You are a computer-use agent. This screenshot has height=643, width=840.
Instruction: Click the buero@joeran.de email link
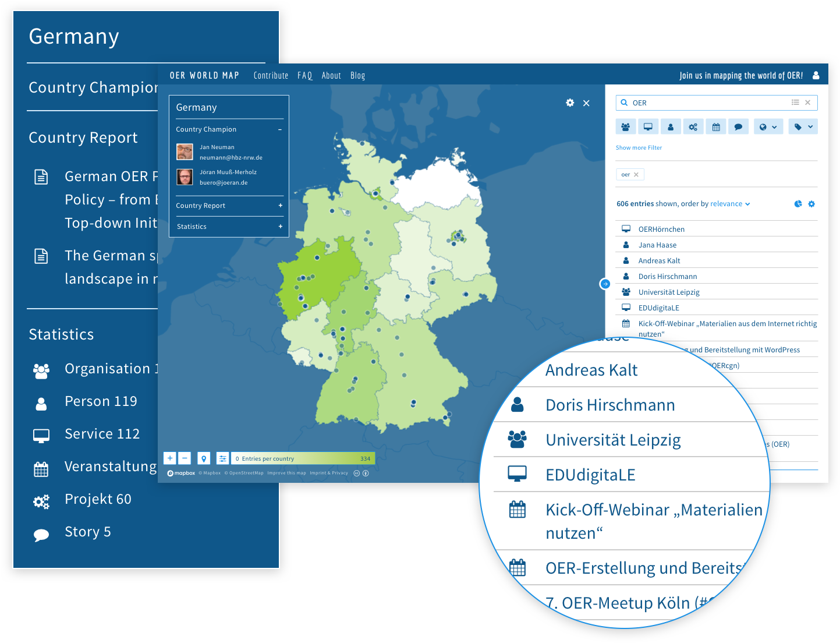pyautogui.click(x=224, y=183)
